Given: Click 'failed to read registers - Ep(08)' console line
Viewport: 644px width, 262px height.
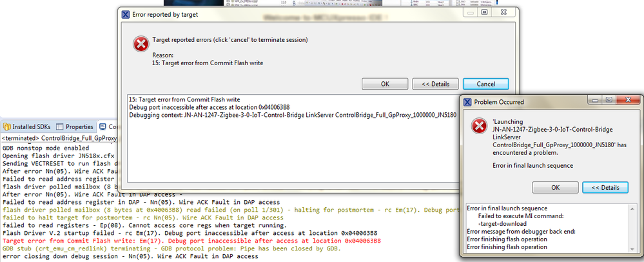Looking at the screenshot, I should [144, 225].
